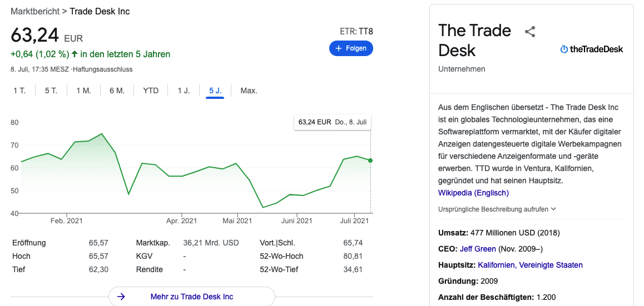Click the KGV label

click(x=144, y=257)
